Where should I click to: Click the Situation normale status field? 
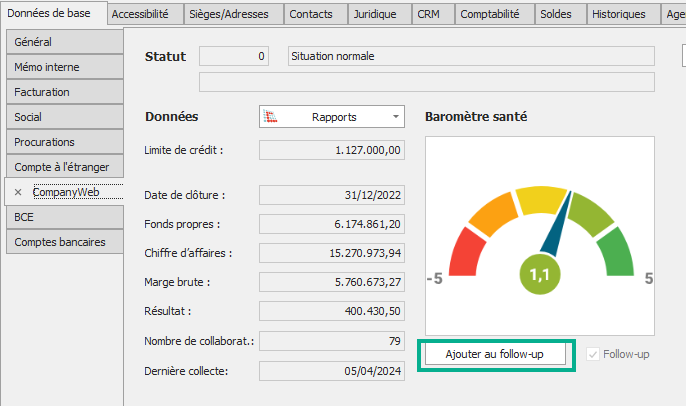(x=471, y=56)
